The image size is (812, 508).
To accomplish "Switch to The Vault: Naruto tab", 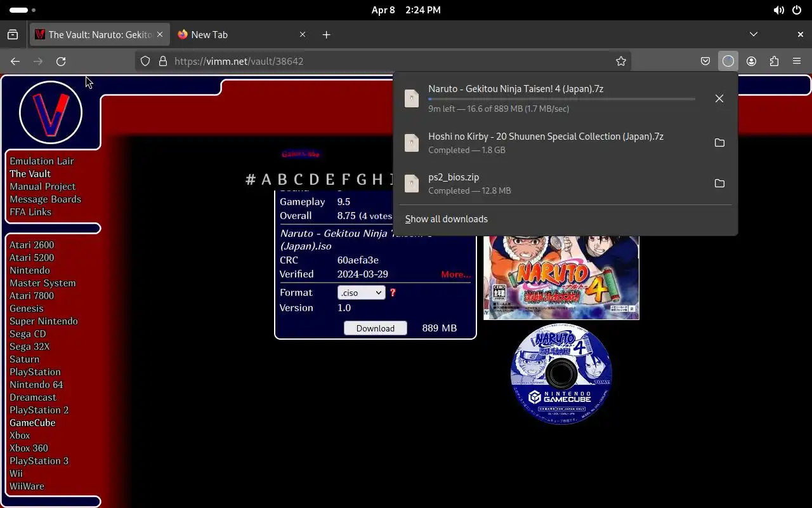I will (x=100, y=34).
